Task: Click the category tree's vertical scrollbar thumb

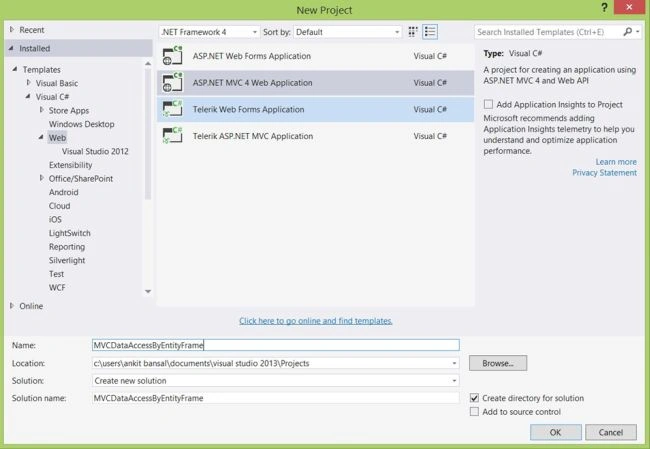Action: [148, 133]
